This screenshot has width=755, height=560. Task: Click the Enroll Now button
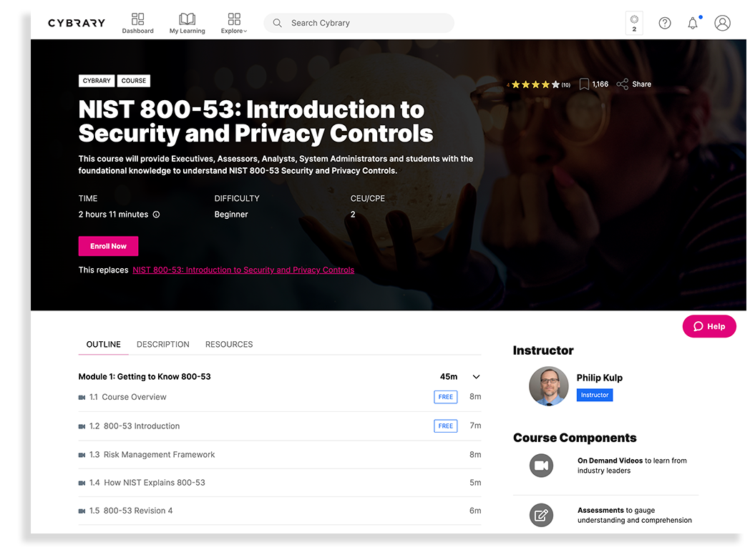point(108,246)
